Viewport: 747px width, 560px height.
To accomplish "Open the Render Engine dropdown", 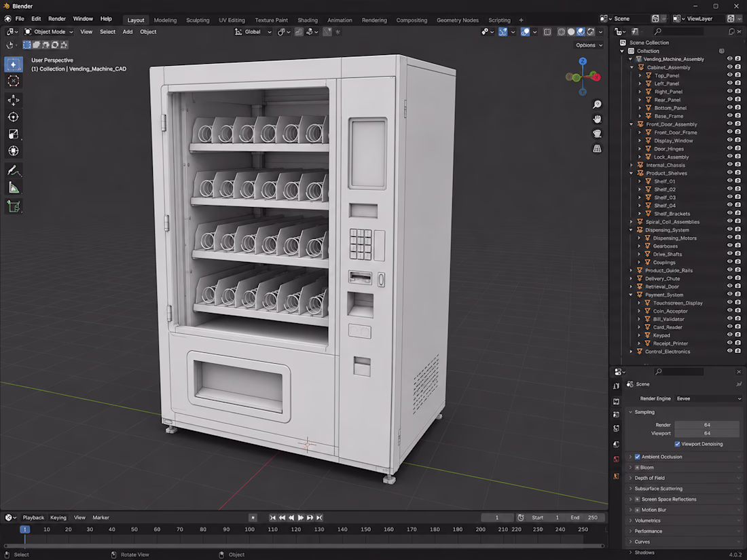I will click(708, 398).
